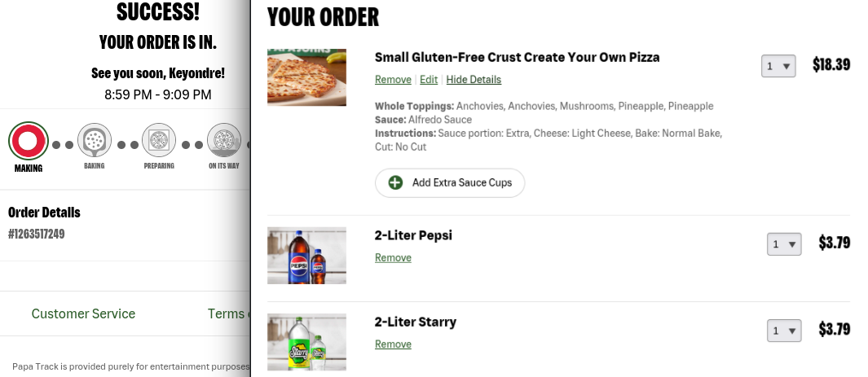
Task: Collapse pizza info with Hide Details
Action: [x=474, y=80]
